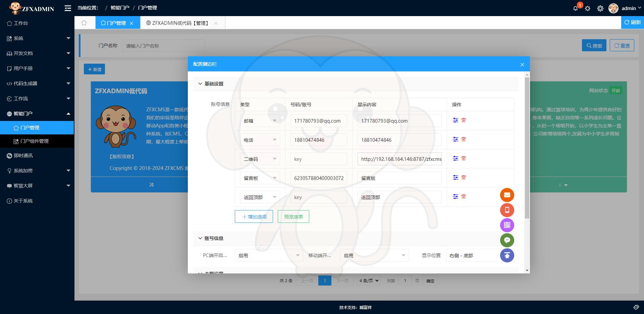Expand the 开发文档 sidebar menu
The image size is (644, 314).
click(x=37, y=53)
